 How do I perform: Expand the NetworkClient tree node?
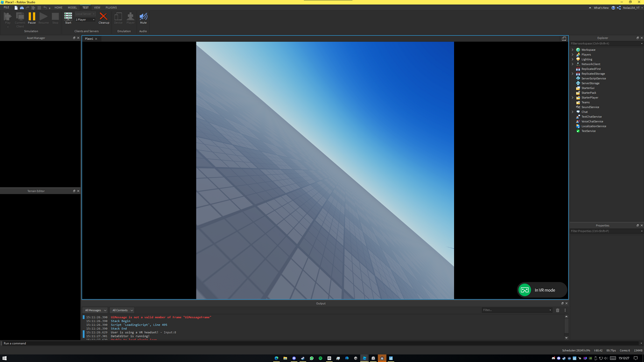click(x=573, y=64)
